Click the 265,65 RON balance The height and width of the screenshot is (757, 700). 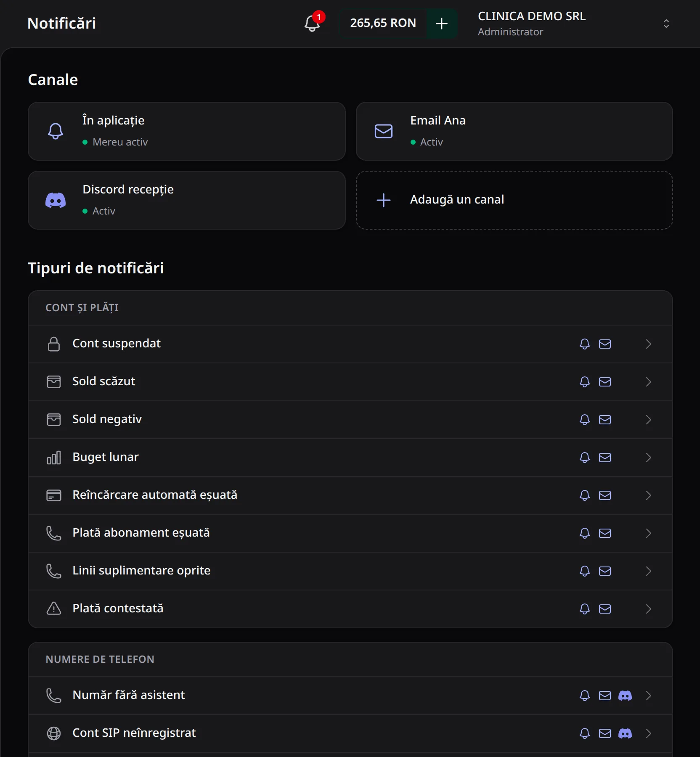pyautogui.click(x=383, y=23)
